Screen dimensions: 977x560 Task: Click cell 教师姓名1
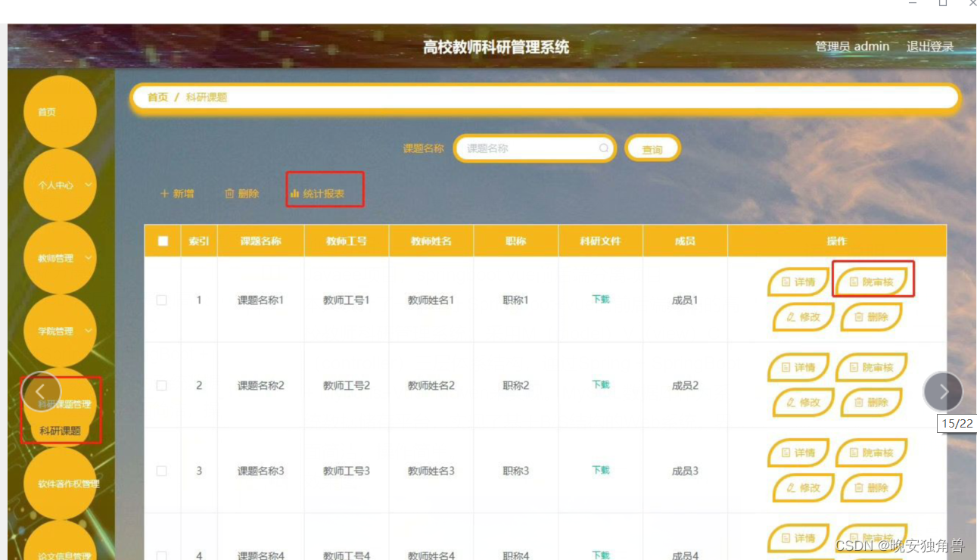click(431, 300)
